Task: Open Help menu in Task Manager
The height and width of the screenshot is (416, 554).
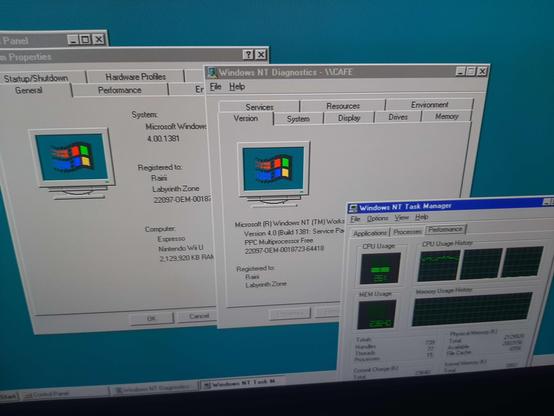Action: click(422, 217)
